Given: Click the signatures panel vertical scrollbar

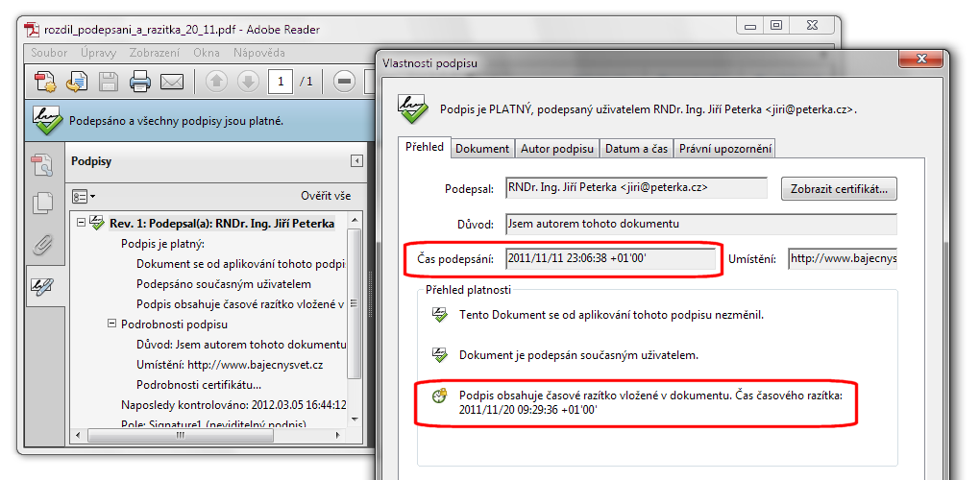Looking at the screenshot, I should [x=355, y=302].
